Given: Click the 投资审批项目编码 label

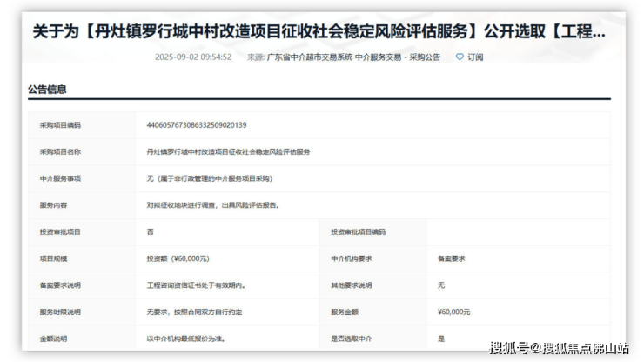Looking at the screenshot, I should coord(359,232).
